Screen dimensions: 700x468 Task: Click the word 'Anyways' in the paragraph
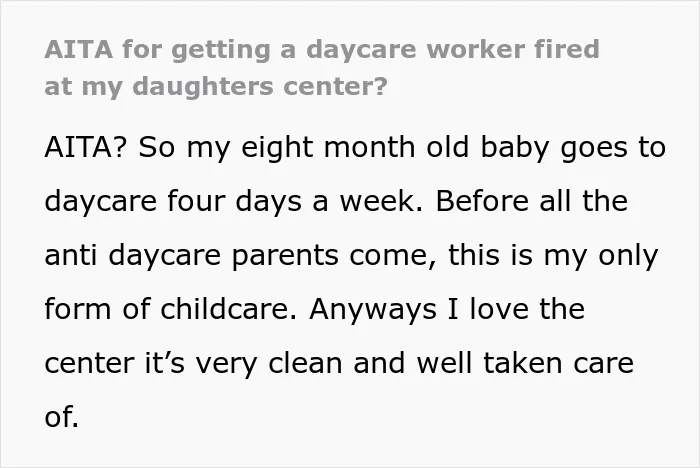372,310
